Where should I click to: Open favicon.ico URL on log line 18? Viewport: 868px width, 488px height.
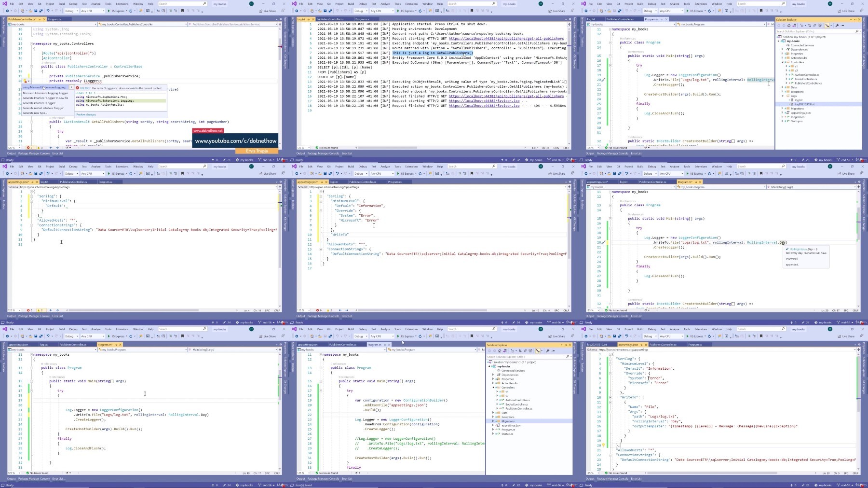pyautogui.click(x=484, y=106)
